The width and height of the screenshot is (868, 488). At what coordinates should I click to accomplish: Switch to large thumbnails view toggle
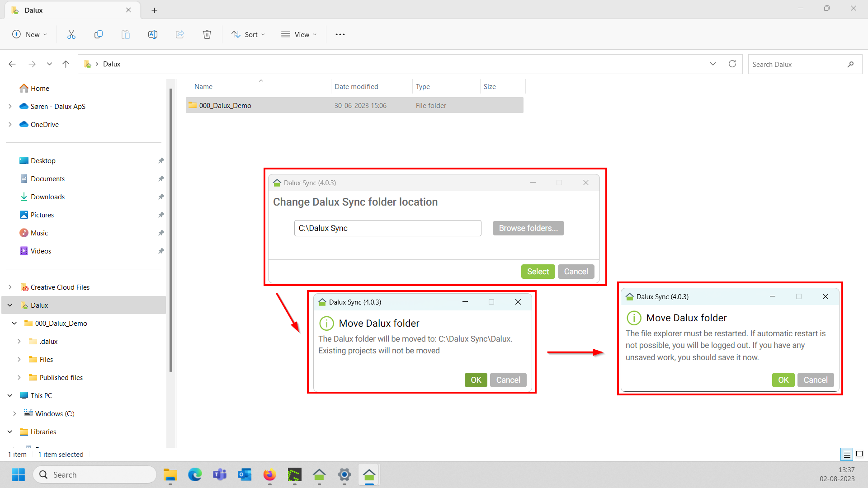click(x=859, y=454)
